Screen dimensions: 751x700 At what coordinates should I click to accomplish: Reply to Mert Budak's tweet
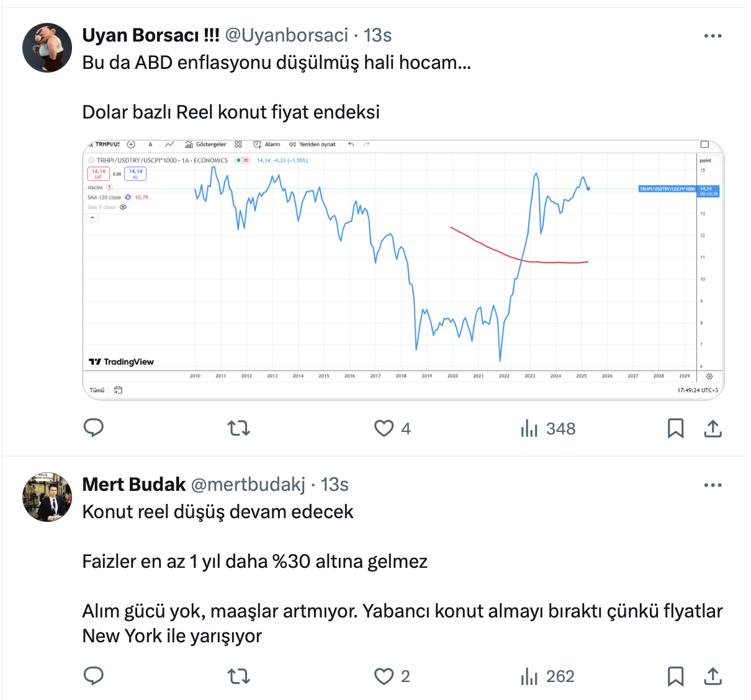[x=94, y=676]
